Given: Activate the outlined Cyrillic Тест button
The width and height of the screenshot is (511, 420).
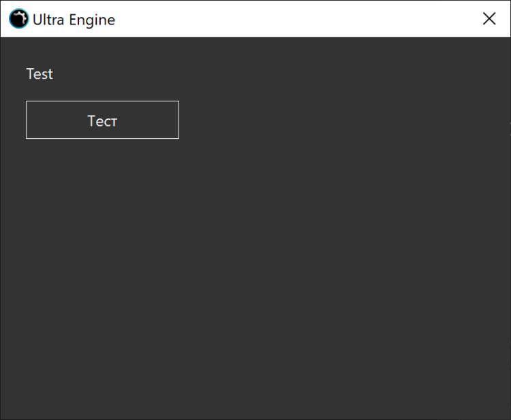Looking at the screenshot, I should point(102,120).
